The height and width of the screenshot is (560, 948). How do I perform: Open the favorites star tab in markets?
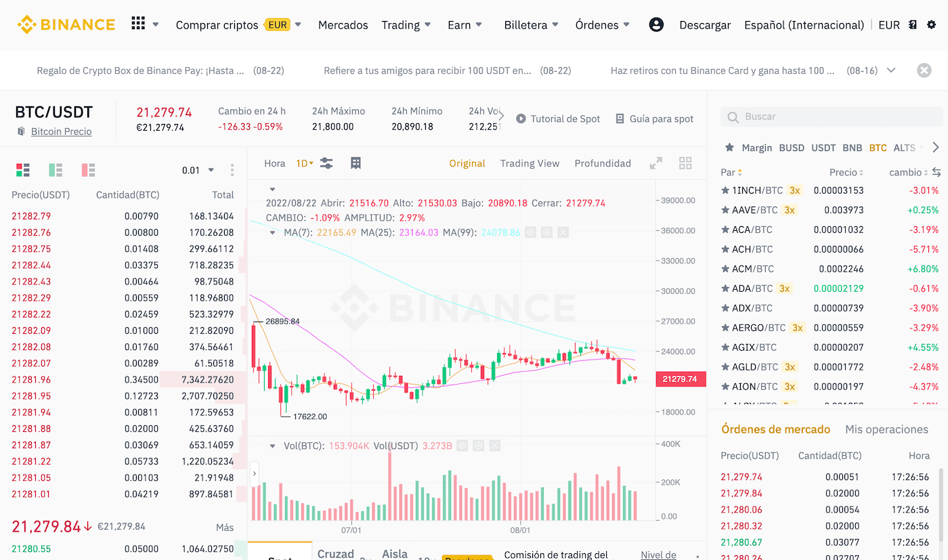coord(729,148)
